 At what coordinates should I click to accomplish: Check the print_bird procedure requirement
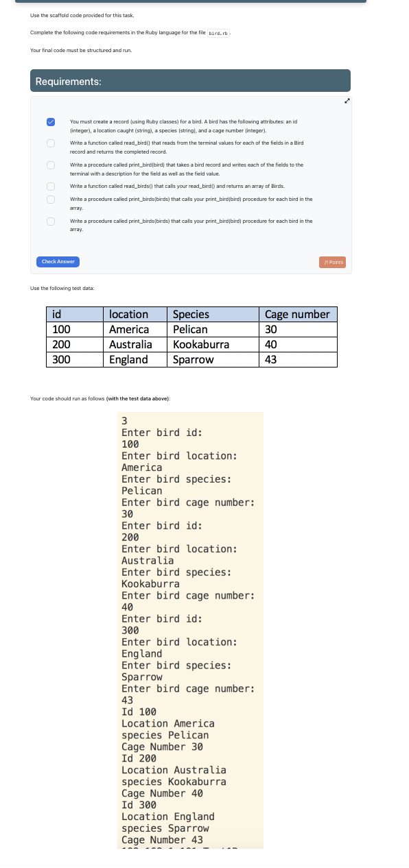[50, 165]
